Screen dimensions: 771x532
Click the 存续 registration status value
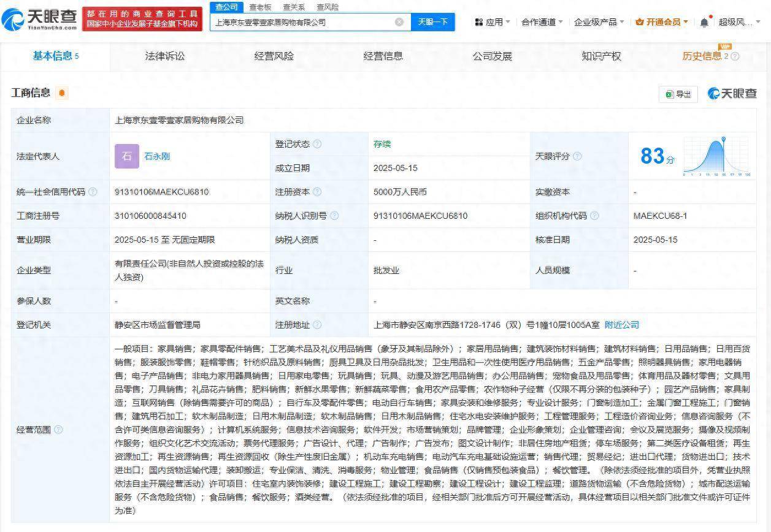click(382, 144)
